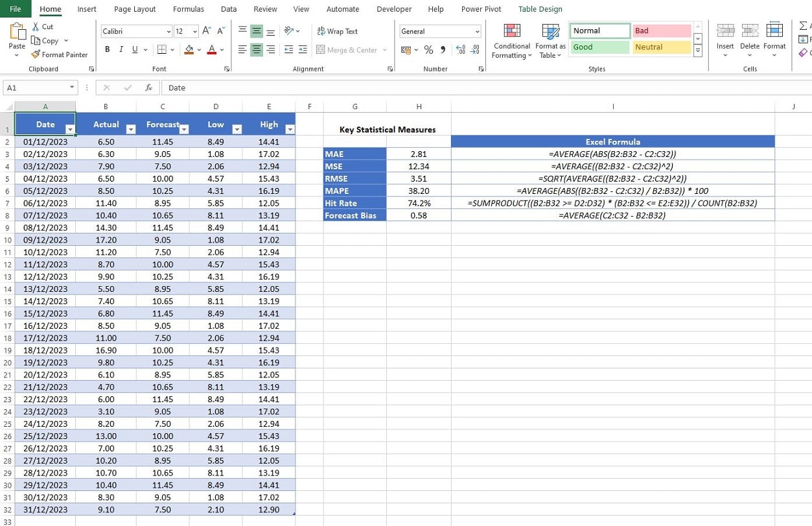
Task: Open the General number format dropdown
Action: pos(478,31)
